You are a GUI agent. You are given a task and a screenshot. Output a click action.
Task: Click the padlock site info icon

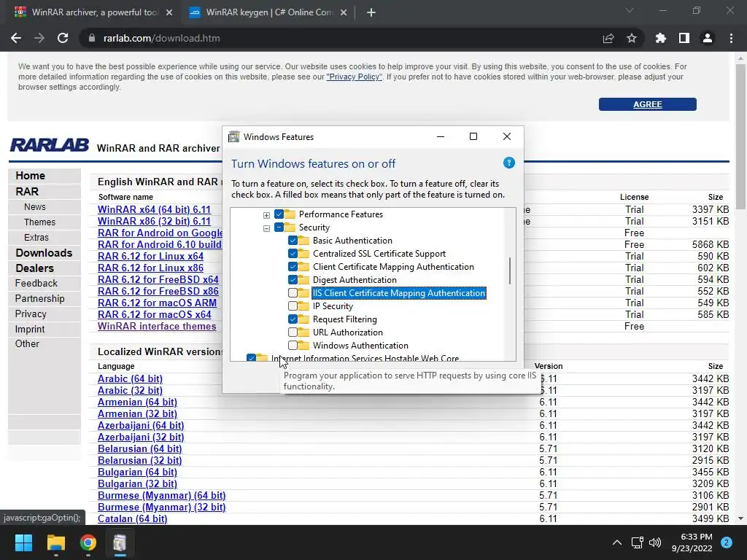[x=92, y=38]
